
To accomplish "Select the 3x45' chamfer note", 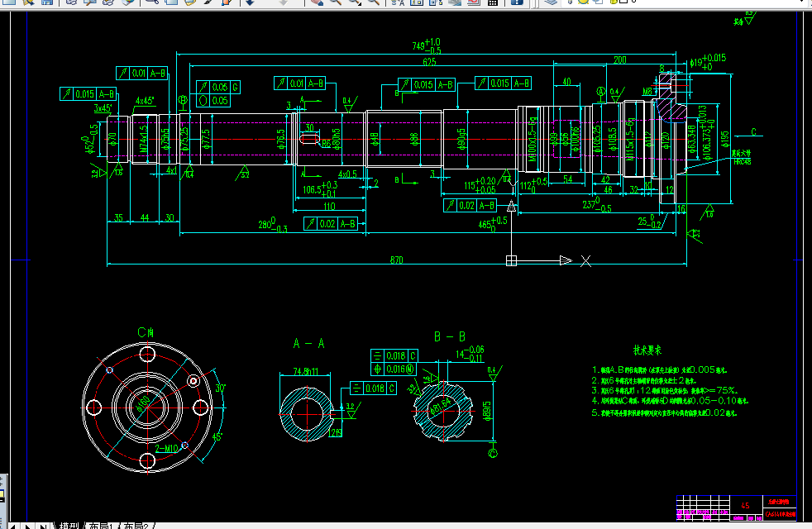I will (x=103, y=108).
